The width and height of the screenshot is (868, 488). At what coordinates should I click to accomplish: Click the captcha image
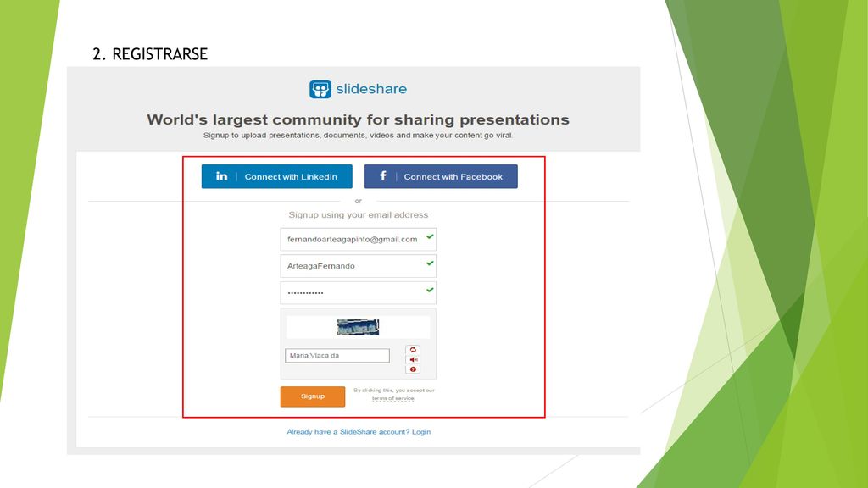pyautogui.click(x=358, y=327)
